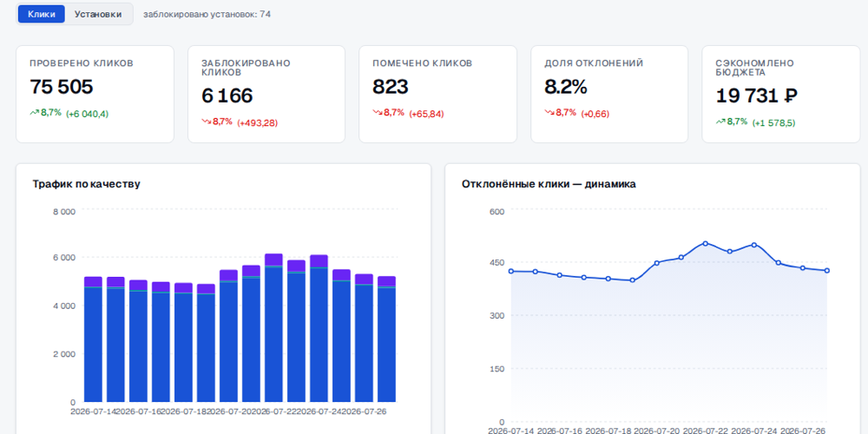This screenshot has width=868, height=434.
Task: Click the Трафик по качеству chart title
Action: (x=86, y=184)
